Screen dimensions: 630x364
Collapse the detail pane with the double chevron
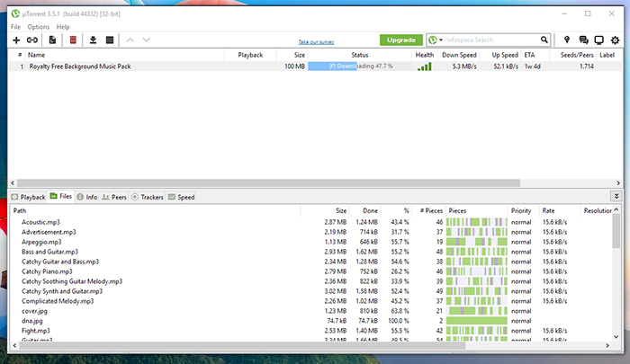click(616, 196)
